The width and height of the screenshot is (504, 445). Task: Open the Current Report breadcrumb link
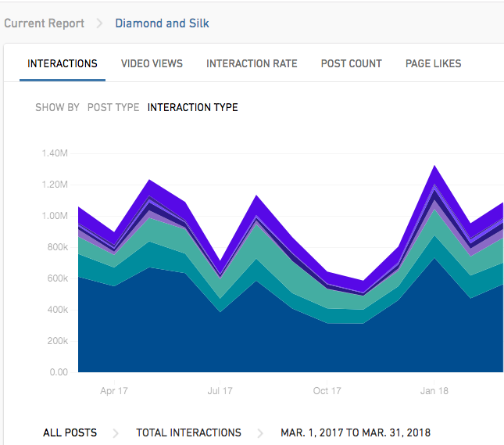(44, 23)
